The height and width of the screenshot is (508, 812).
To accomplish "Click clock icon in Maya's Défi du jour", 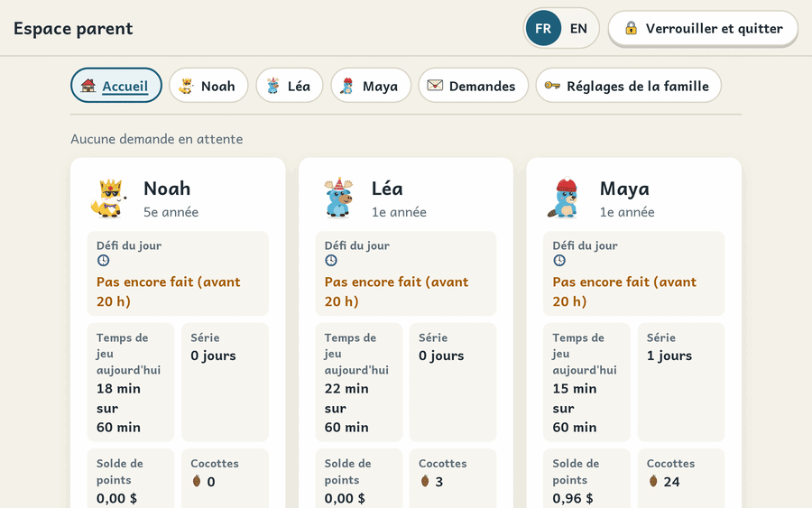I will coord(559,261).
